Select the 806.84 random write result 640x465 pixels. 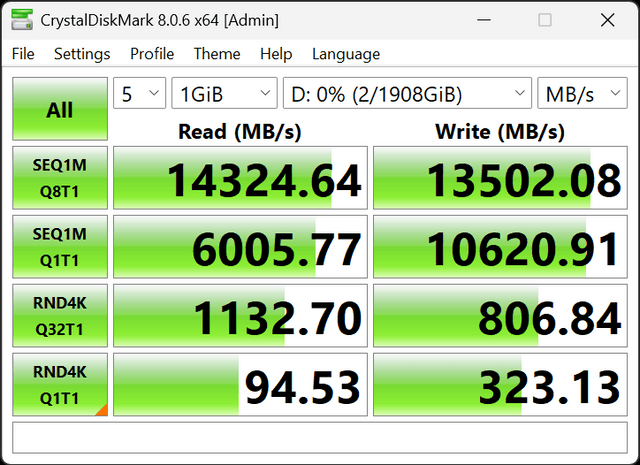tap(500, 316)
